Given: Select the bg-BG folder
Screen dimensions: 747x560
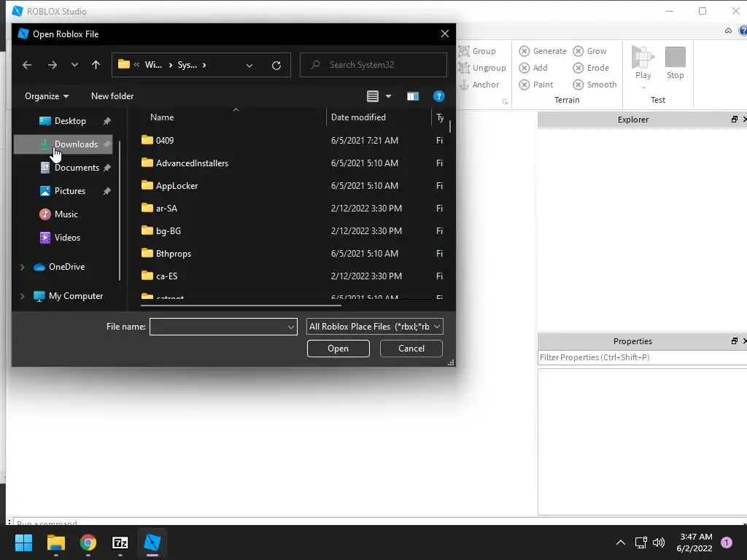Looking at the screenshot, I should pyautogui.click(x=169, y=231).
